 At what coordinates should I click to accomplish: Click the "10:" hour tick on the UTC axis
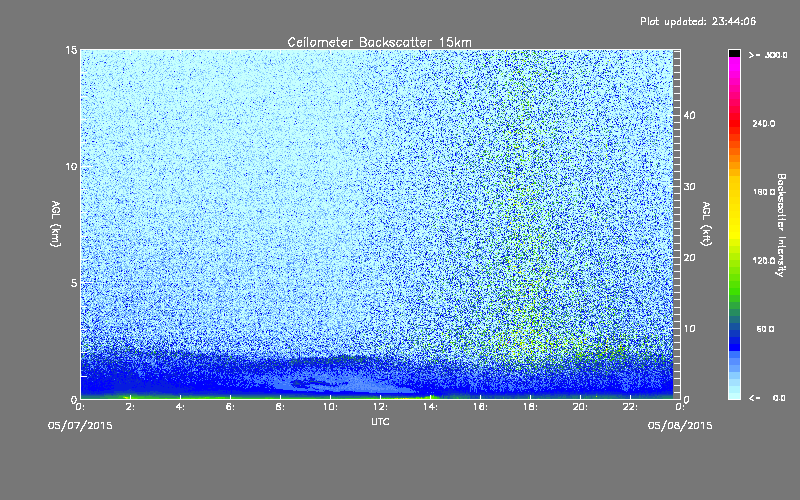[x=330, y=407]
